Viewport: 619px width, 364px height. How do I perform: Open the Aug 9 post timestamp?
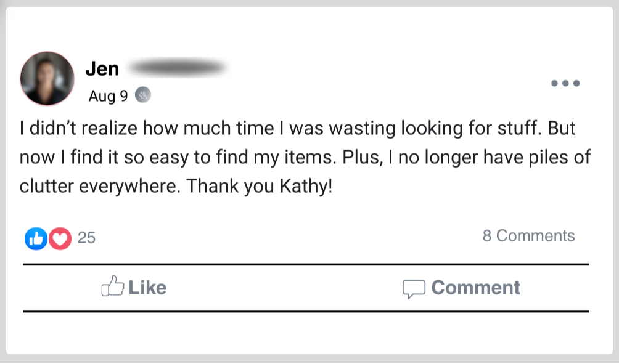pyautogui.click(x=108, y=96)
